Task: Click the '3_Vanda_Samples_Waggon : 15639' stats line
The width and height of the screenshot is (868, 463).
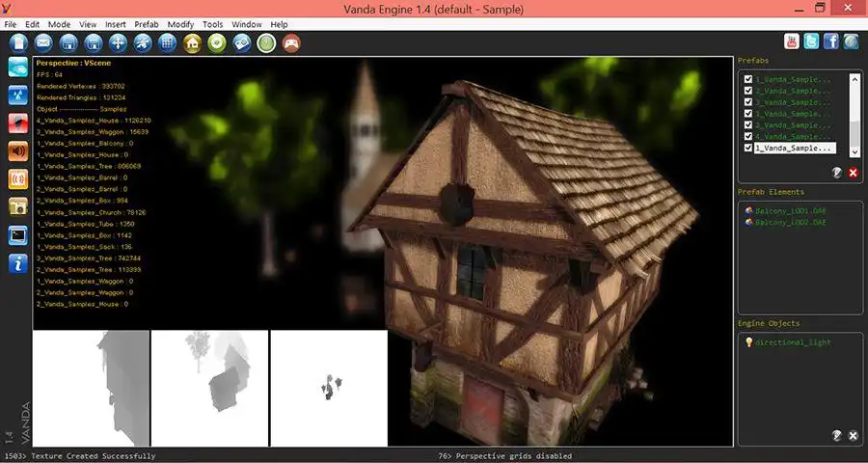Action: click(93, 132)
